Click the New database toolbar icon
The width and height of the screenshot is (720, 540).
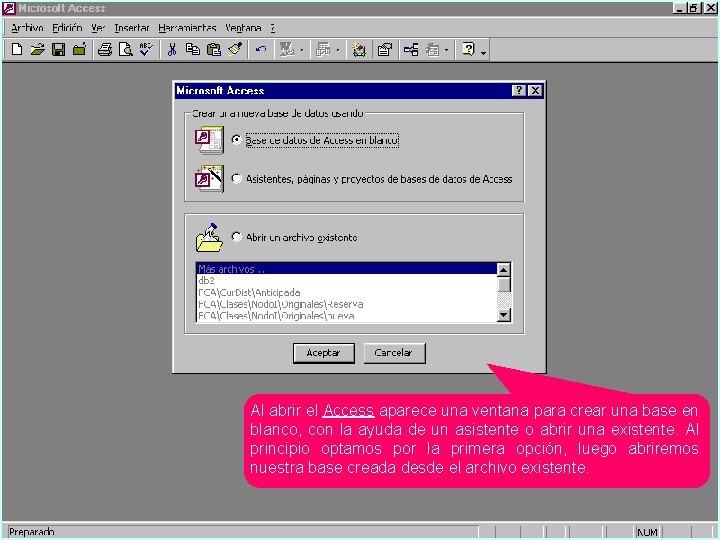17,49
